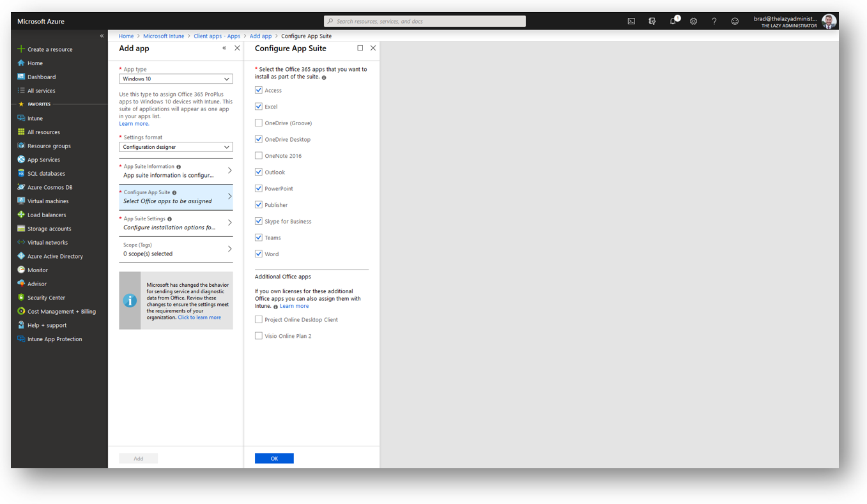Image resolution: width=867 pixels, height=504 pixels.
Task: Click the All services list icon
Action: [x=21, y=91]
